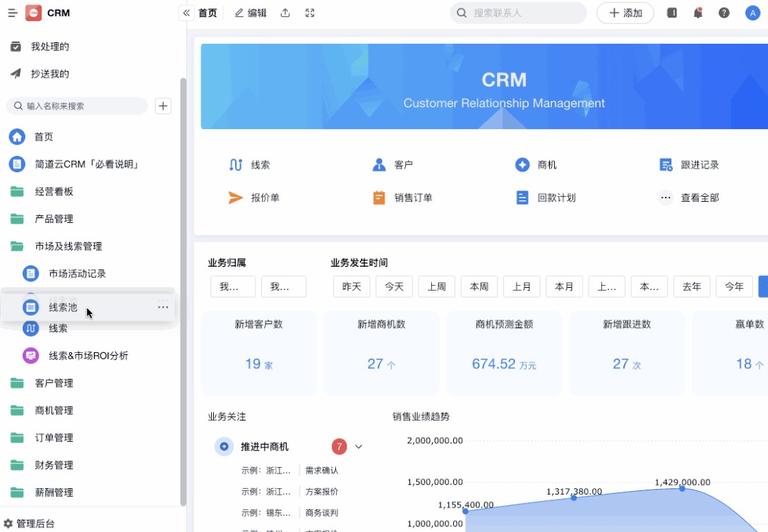Open the notifications bell icon
The height and width of the screenshot is (532, 768).
pyautogui.click(x=698, y=13)
